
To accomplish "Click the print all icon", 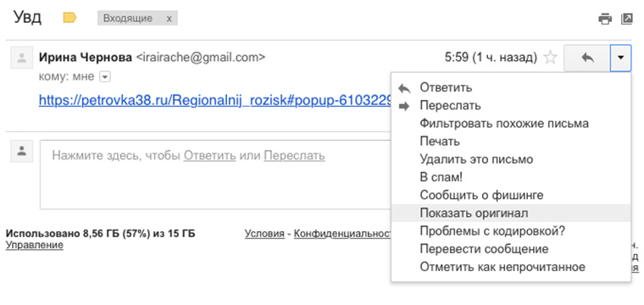I will (x=605, y=19).
